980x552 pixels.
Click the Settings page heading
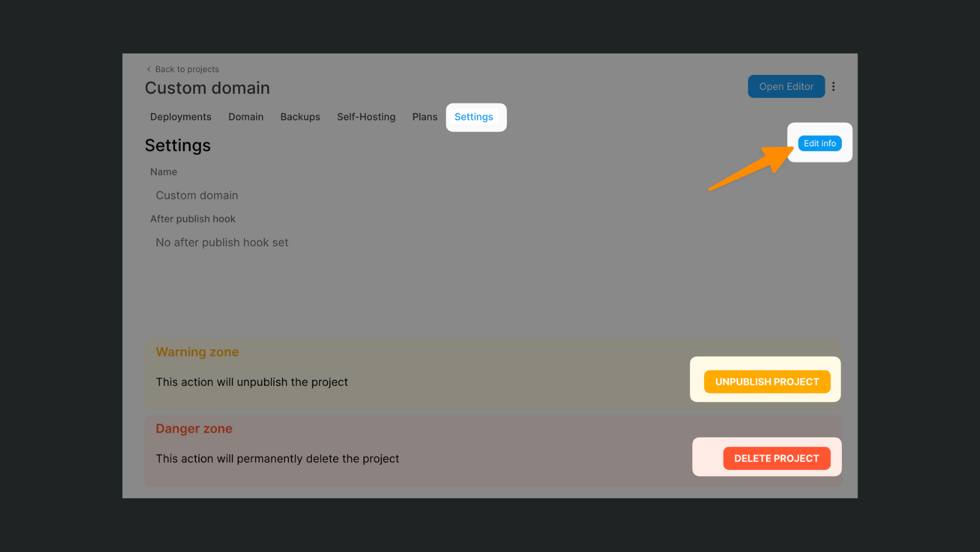(x=177, y=145)
